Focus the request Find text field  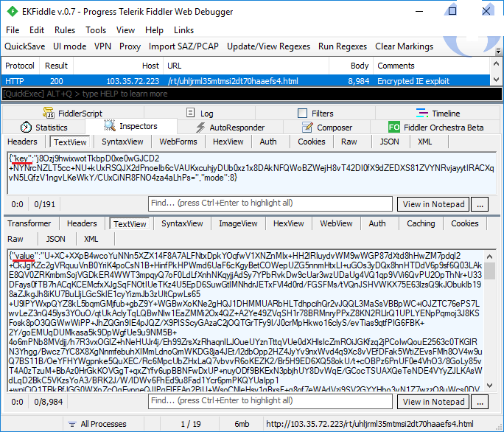click(270, 203)
